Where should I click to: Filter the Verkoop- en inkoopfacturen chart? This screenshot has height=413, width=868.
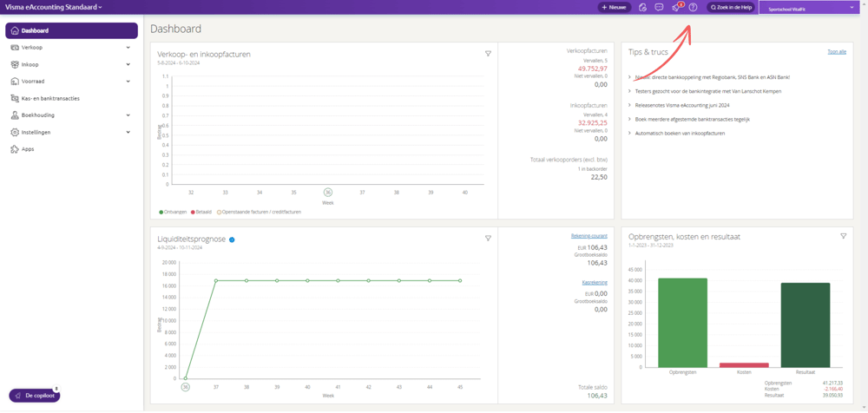(488, 54)
